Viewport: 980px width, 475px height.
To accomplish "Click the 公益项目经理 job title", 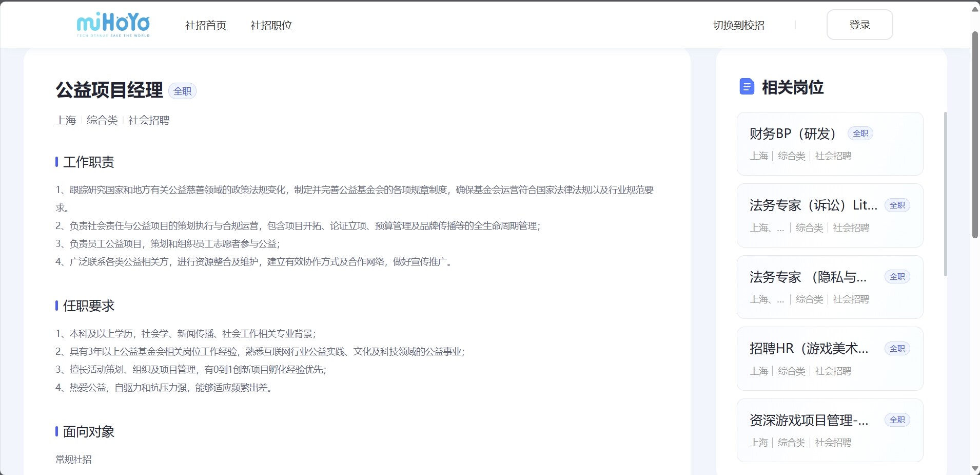I will (109, 90).
